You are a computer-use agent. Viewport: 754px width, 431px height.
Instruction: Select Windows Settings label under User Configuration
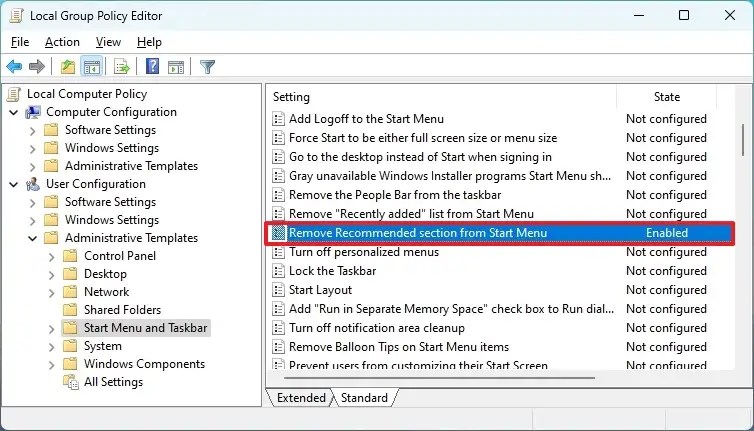(112, 220)
